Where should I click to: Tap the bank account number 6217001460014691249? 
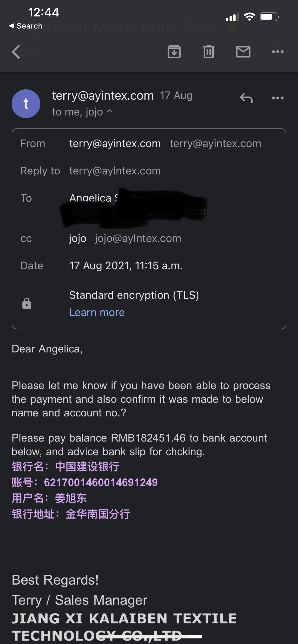tap(101, 482)
